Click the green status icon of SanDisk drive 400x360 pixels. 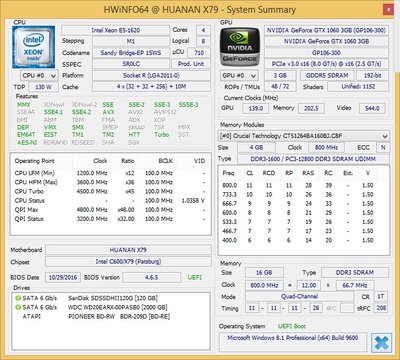pos(18,298)
